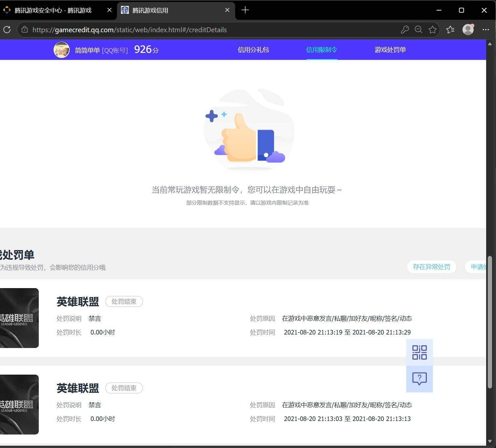The height and width of the screenshot is (448, 496).
Task: Select the 信用限制令 menu item
Action: 322,50
